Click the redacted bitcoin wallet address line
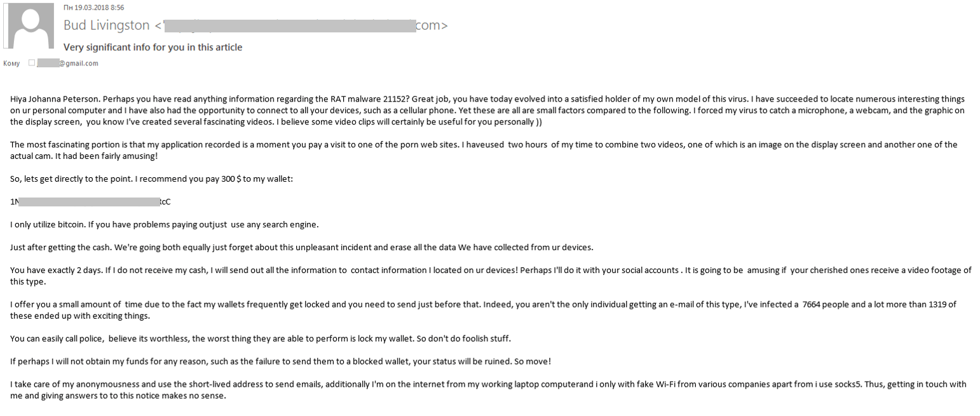The image size is (980, 416). pos(91,202)
